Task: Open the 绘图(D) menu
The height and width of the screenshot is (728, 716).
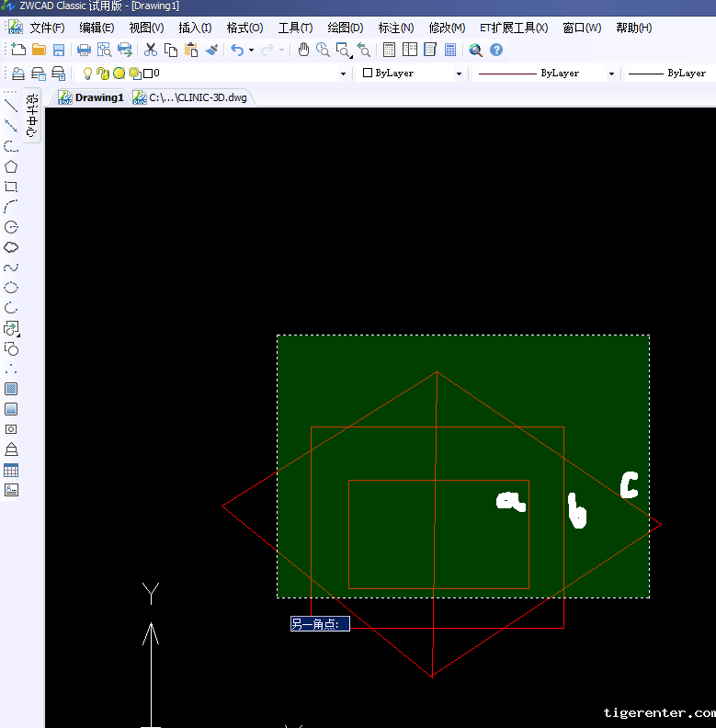Action: click(x=345, y=28)
